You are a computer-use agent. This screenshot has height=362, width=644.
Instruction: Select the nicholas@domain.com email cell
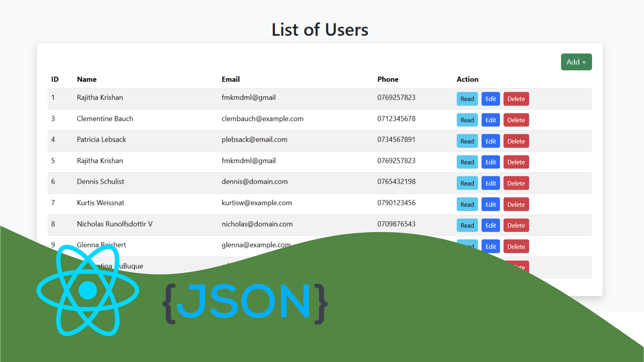(x=257, y=224)
